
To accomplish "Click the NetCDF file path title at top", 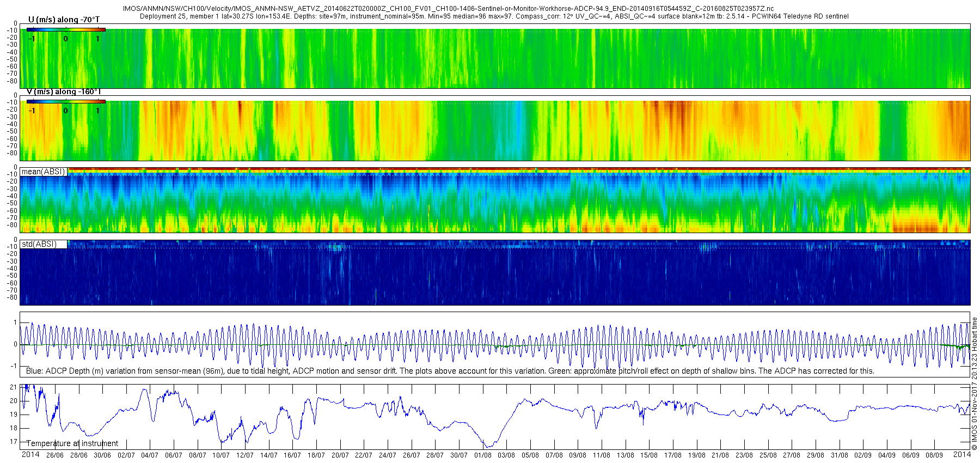I will (448, 9).
